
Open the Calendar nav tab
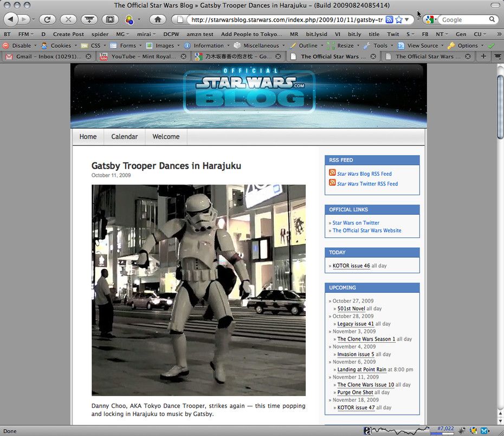(x=125, y=137)
